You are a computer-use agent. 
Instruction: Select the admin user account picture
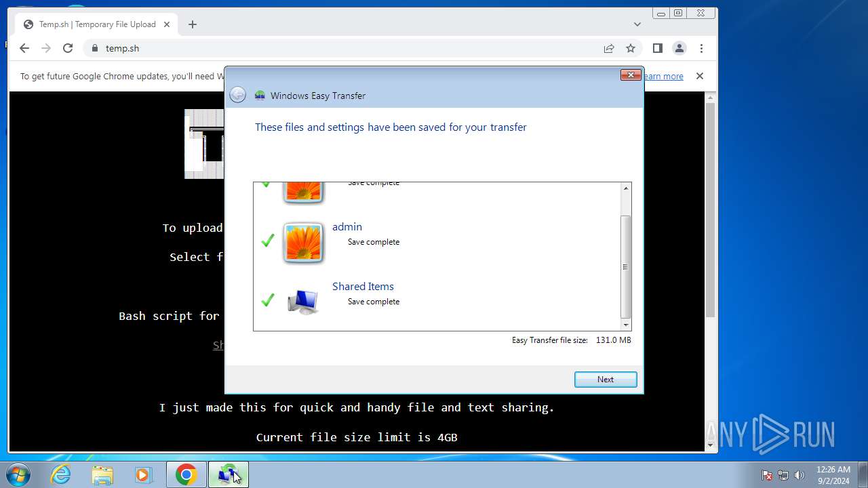(303, 243)
